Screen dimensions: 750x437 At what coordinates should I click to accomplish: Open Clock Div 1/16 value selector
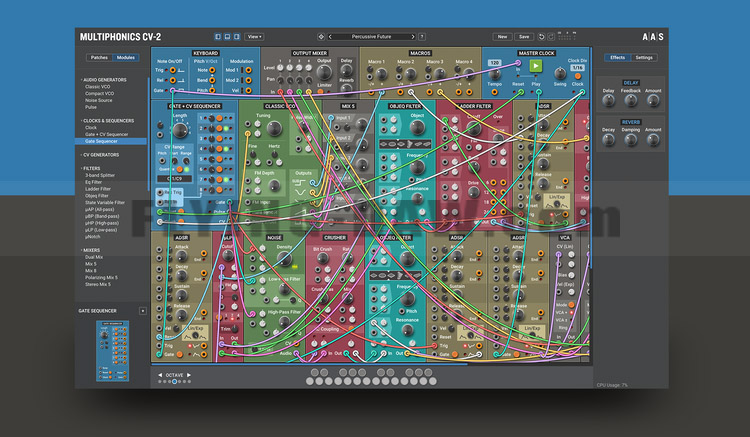[577, 68]
